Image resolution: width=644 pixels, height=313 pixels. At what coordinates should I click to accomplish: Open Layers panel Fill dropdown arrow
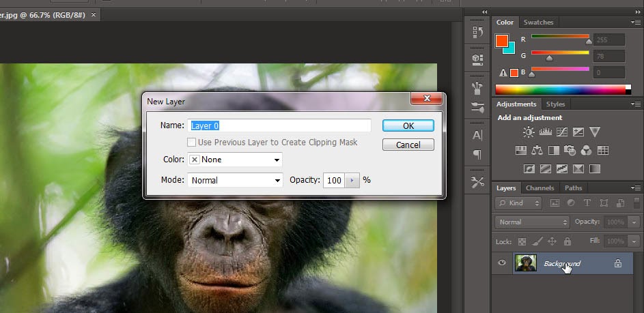634,241
